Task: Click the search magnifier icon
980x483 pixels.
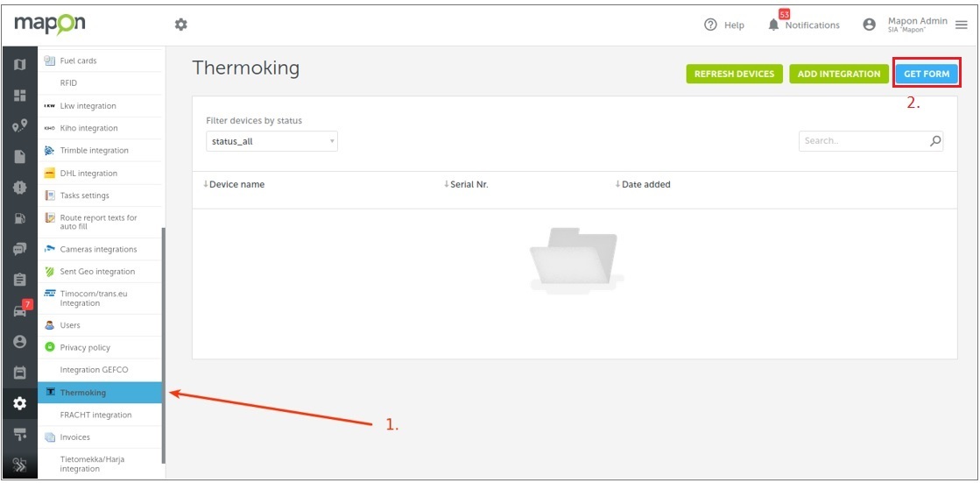Action: [935, 141]
